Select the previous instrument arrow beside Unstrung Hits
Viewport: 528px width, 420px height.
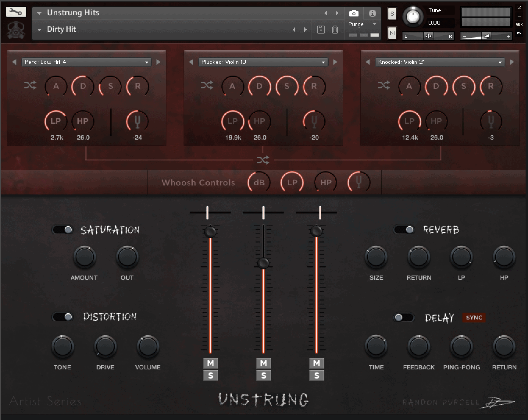(x=326, y=13)
